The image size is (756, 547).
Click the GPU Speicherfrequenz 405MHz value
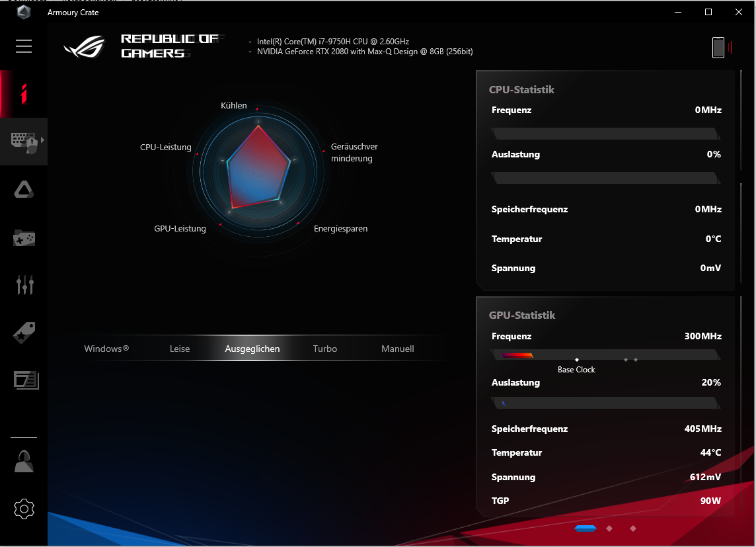(702, 429)
